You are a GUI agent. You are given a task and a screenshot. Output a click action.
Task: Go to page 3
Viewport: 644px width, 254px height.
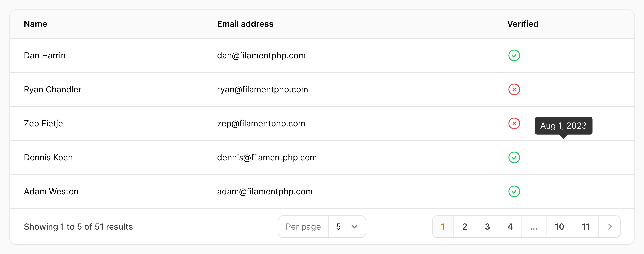click(487, 227)
